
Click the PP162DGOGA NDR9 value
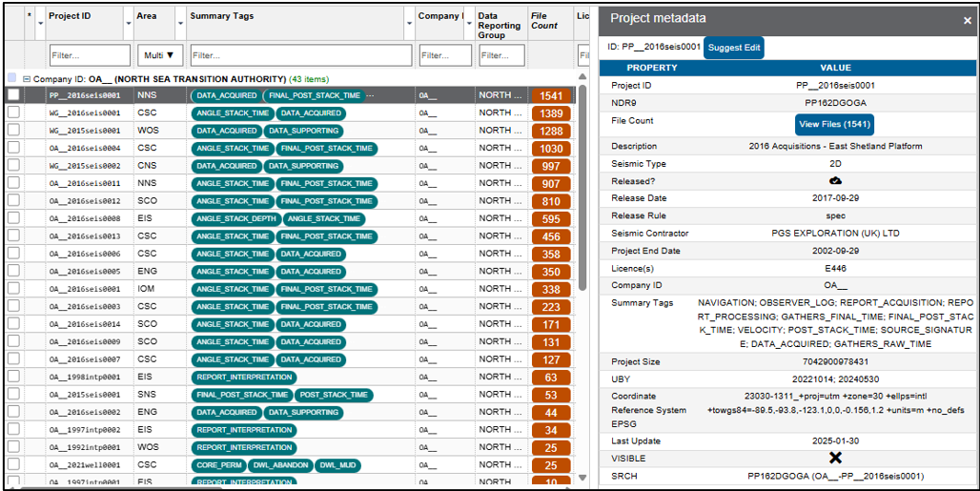835,102
